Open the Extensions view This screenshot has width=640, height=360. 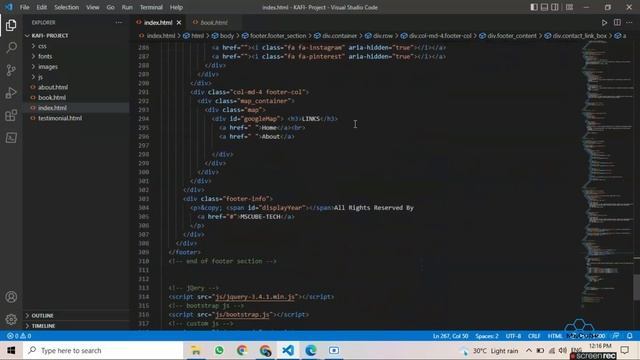(x=11, y=115)
